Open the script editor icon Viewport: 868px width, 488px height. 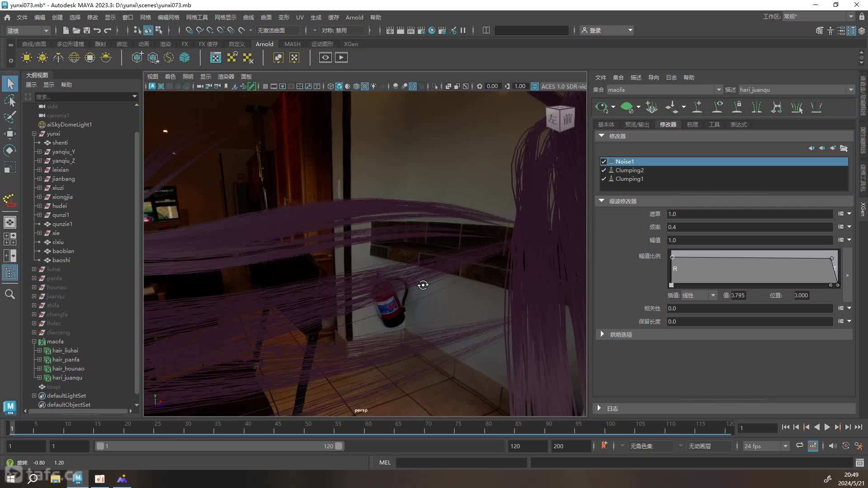[x=859, y=463]
